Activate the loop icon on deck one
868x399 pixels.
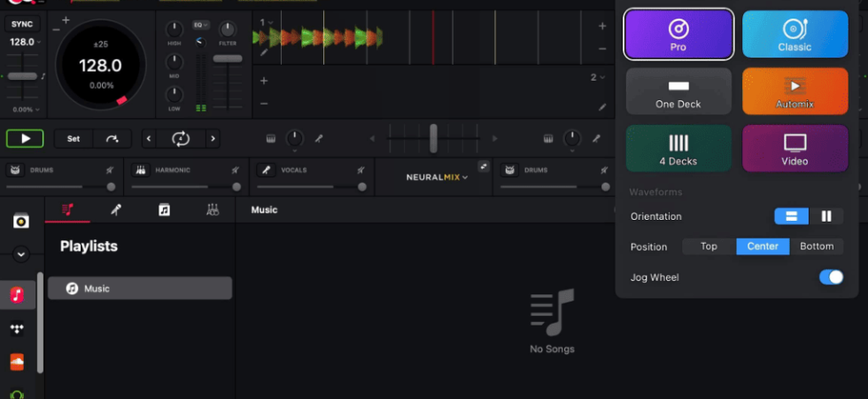point(181,138)
